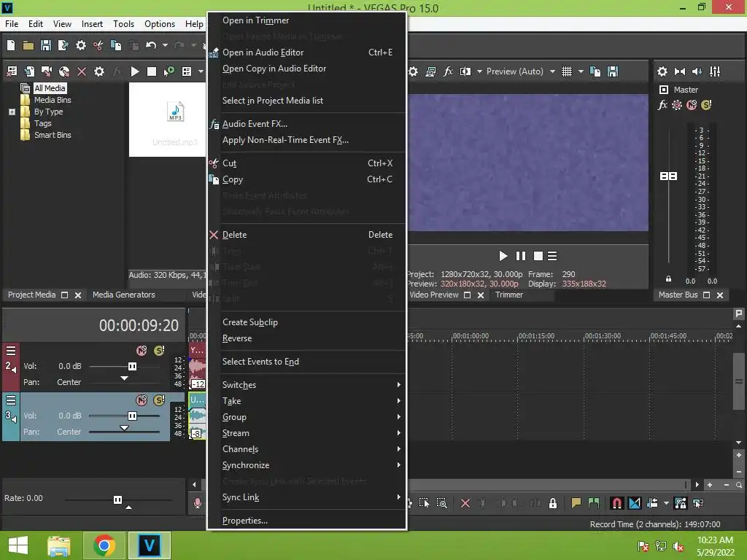Open the Render As icon

(63, 45)
